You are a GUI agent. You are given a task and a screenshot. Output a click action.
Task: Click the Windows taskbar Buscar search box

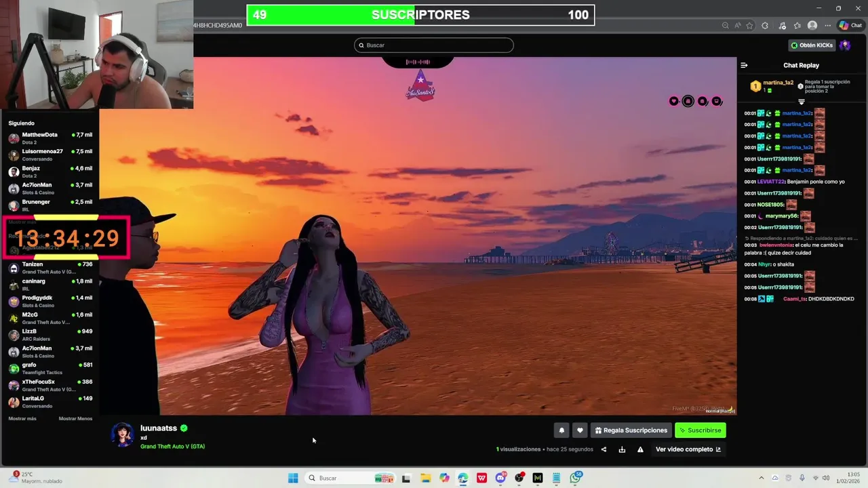[349, 478]
